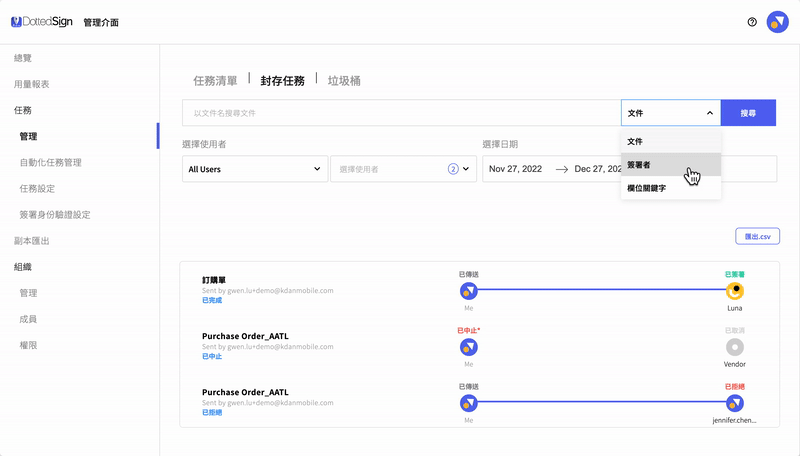Select 文件 option in dropdown list

pyautogui.click(x=670, y=141)
